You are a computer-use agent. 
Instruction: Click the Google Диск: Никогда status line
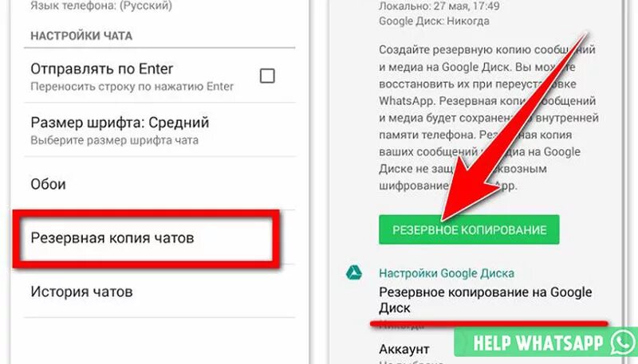pyautogui.click(x=434, y=22)
